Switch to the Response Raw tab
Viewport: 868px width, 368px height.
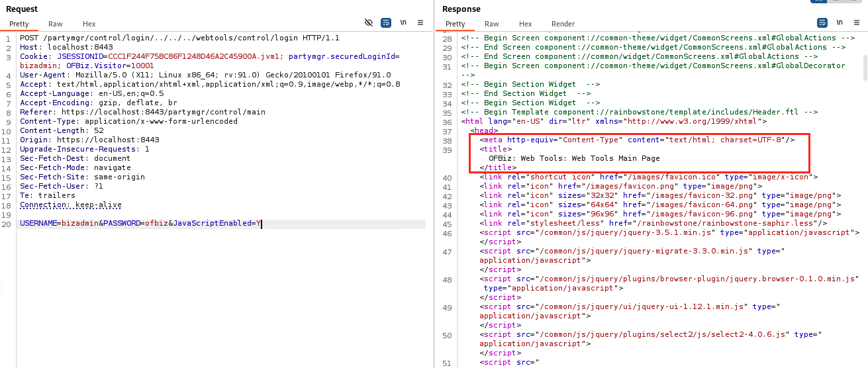(x=491, y=24)
